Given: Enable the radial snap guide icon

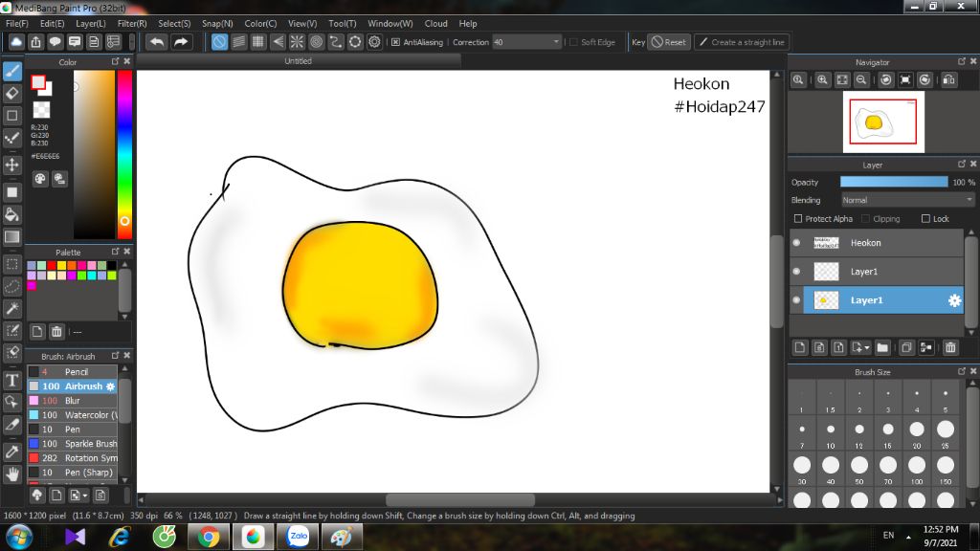Looking at the screenshot, I should [x=297, y=42].
